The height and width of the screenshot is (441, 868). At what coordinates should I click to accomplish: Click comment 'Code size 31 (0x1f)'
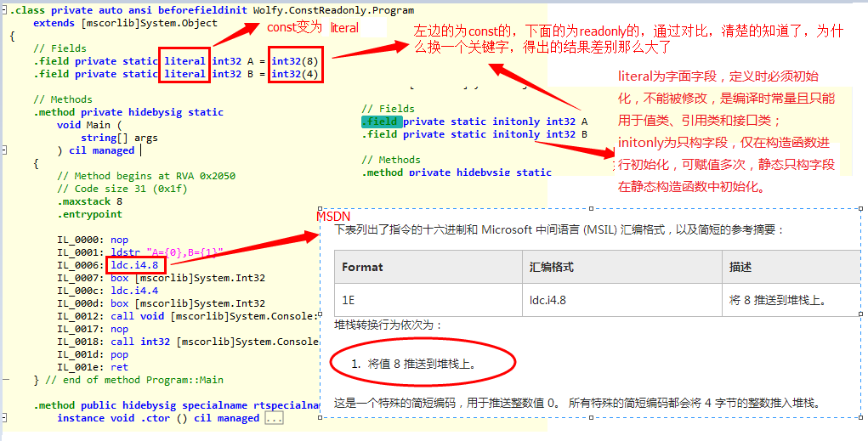pyautogui.click(x=122, y=189)
